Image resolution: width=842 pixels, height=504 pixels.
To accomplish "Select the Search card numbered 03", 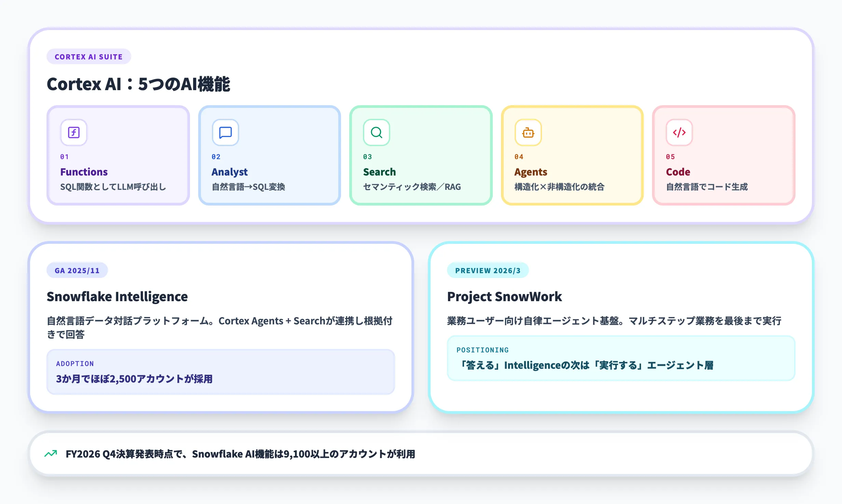I will pos(421,155).
